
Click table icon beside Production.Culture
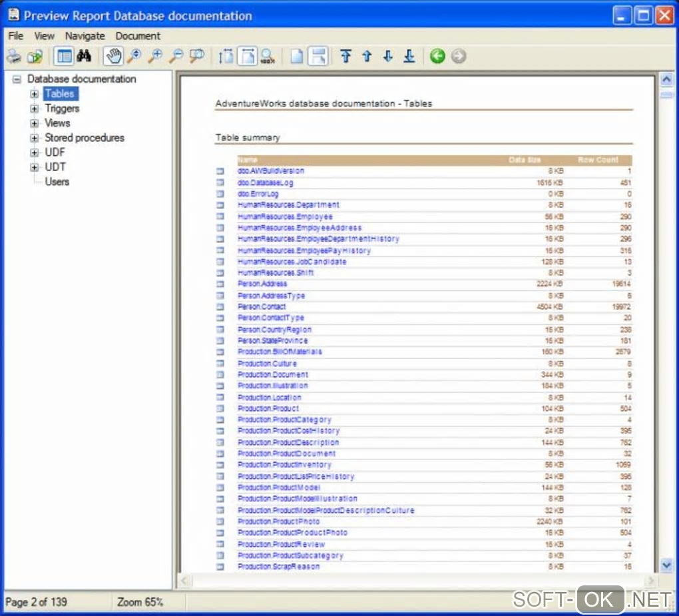pos(220,364)
